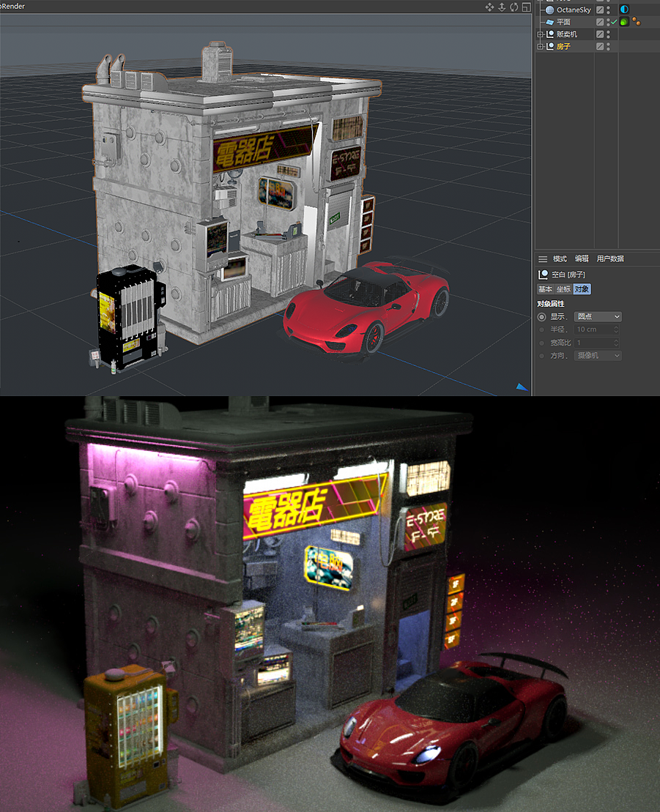Click the 方向 animation dot
Viewport: 660px width, 812px height.
[x=542, y=356]
